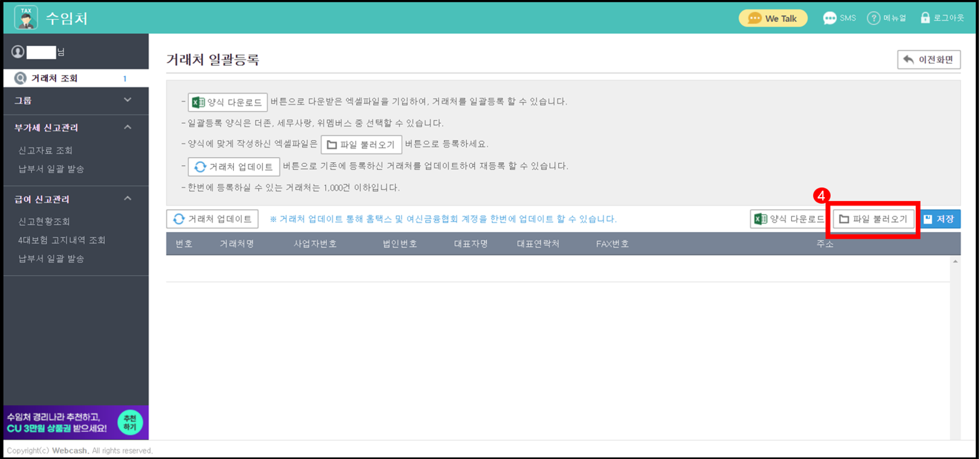
Task: Expand the 그룹 section chevron
Action: (x=127, y=100)
